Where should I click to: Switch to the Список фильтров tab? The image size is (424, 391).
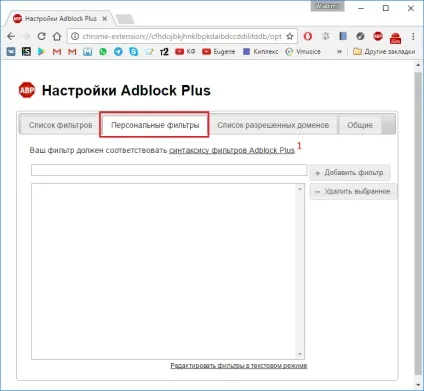click(x=60, y=125)
